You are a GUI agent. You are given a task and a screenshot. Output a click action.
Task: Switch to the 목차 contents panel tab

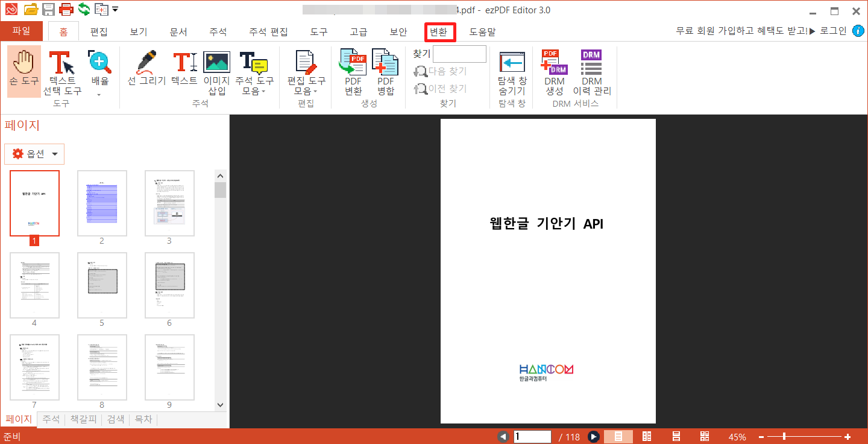tap(143, 419)
